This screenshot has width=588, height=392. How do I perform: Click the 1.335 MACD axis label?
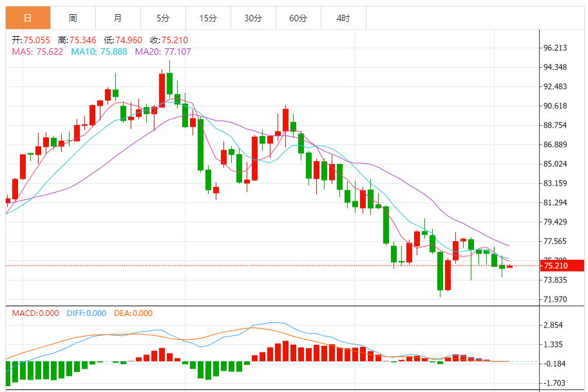(x=553, y=344)
